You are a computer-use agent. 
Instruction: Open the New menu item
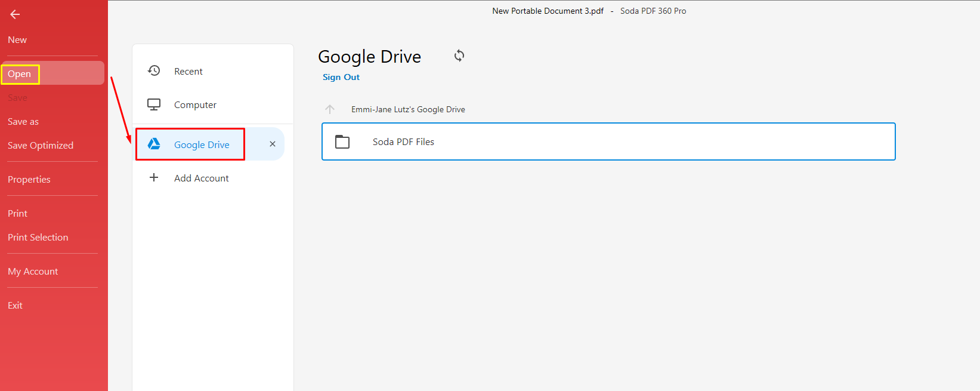click(x=17, y=40)
